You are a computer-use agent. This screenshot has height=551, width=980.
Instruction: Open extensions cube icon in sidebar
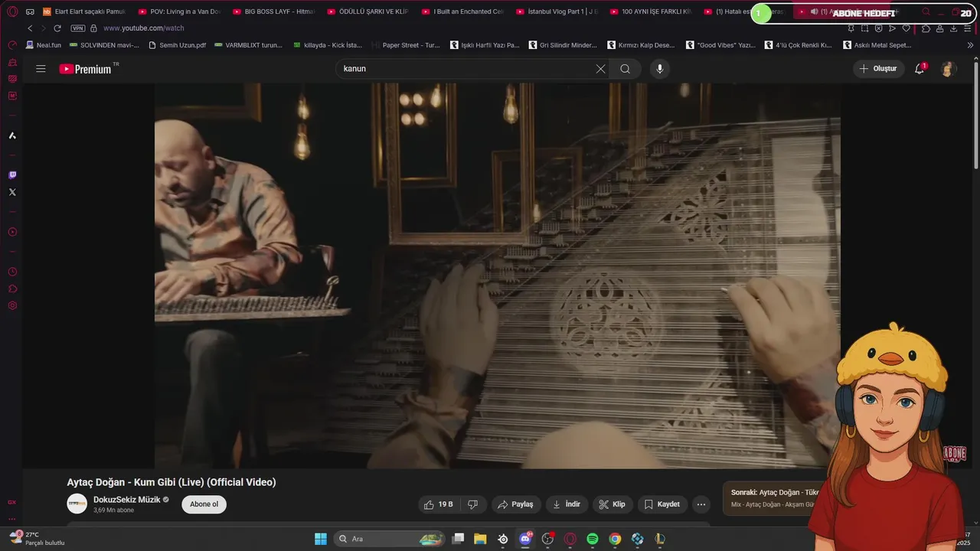click(12, 289)
